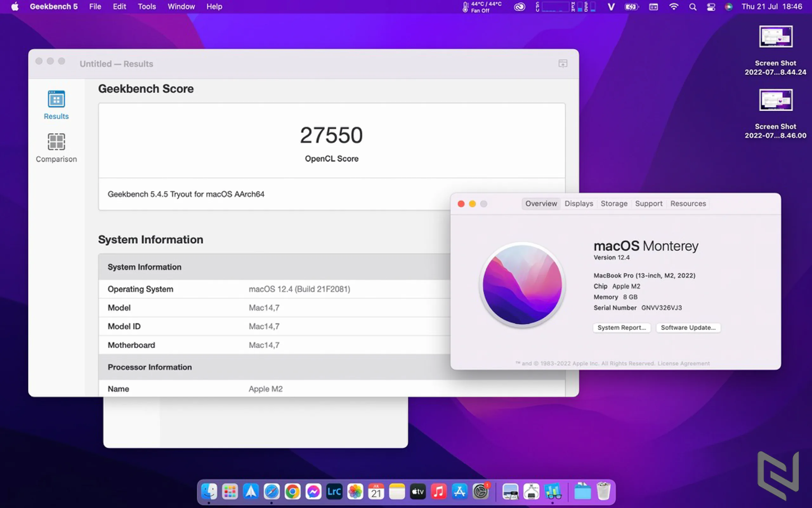Open Screen Shot 2022-07...8.44.24 desktop thumbnail
Image resolution: width=812 pixels, height=508 pixels.
coord(776,36)
